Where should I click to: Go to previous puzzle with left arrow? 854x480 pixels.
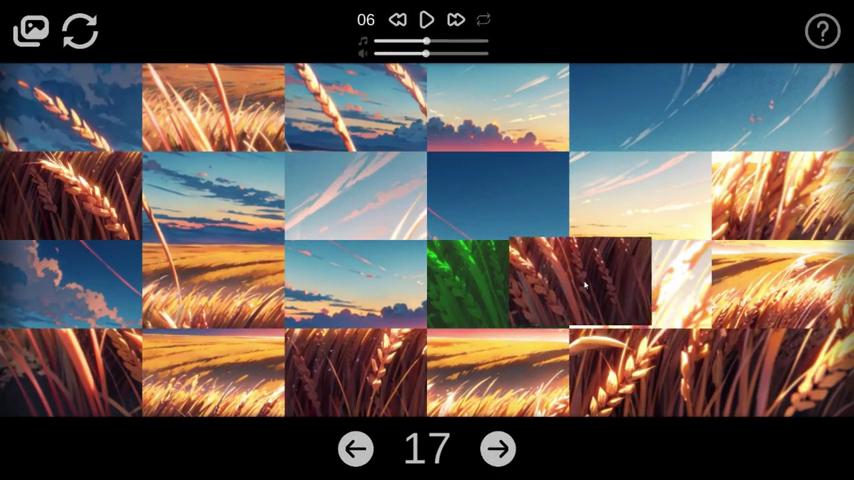[356, 449]
